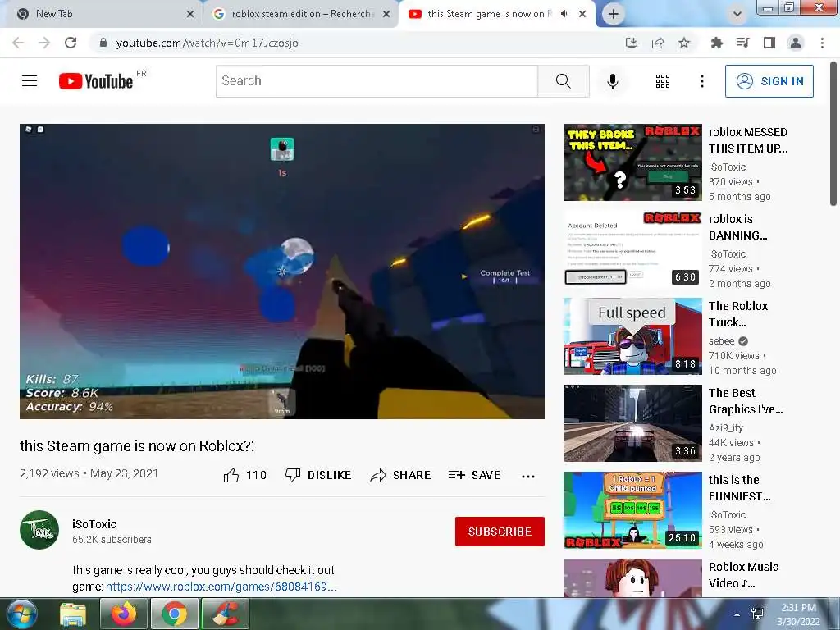This screenshot has width=840, height=630.
Task: Subscribe to iSoToxic channel
Action: point(500,532)
